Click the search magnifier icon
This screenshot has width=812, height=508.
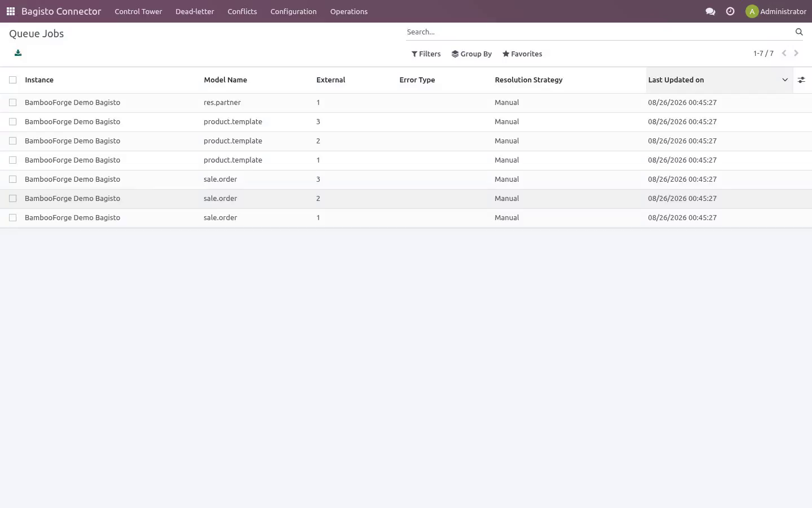point(799,32)
